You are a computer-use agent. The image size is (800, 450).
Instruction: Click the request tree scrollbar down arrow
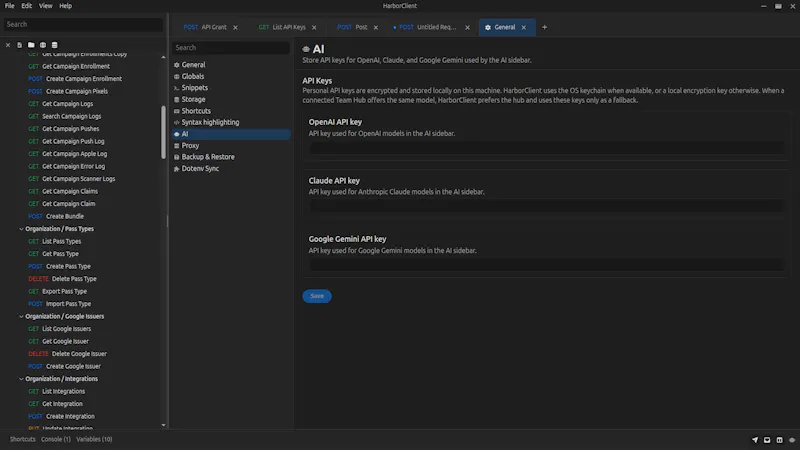(x=163, y=425)
